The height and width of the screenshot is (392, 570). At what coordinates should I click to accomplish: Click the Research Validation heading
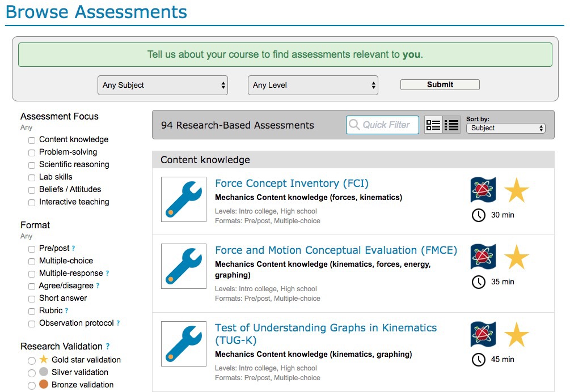click(x=61, y=346)
